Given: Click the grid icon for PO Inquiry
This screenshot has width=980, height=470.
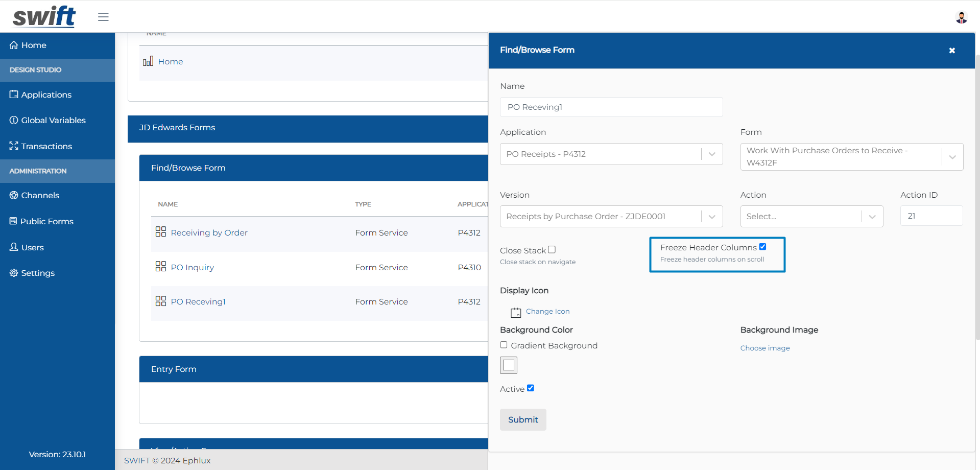Looking at the screenshot, I should [x=161, y=267].
